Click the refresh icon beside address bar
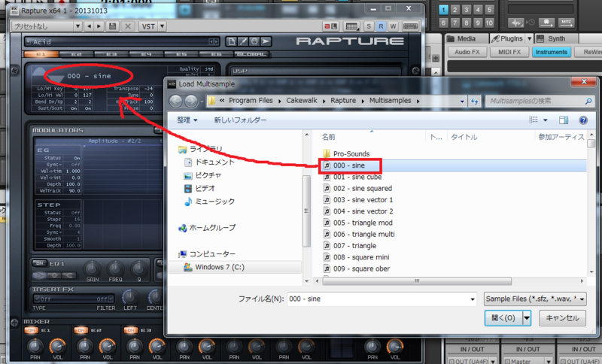The width and height of the screenshot is (602, 364). click(x=475, y=101)
